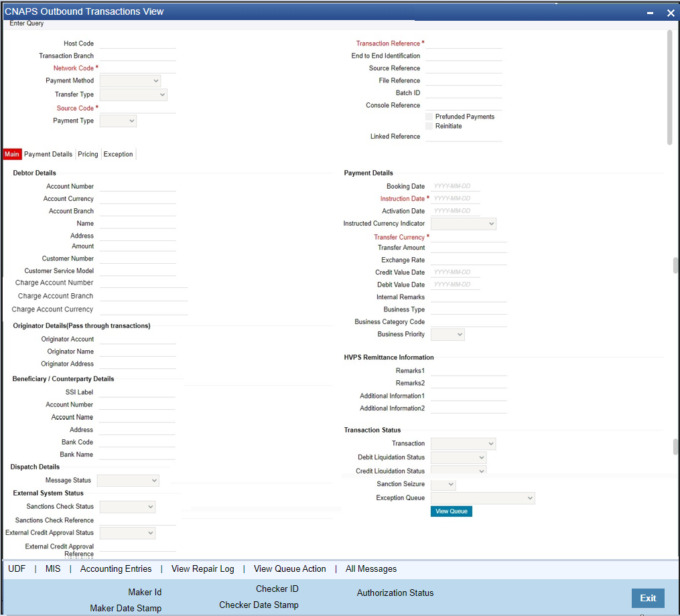
Task: Expand the Exception Queue dropdown
Action: point(482,498)
